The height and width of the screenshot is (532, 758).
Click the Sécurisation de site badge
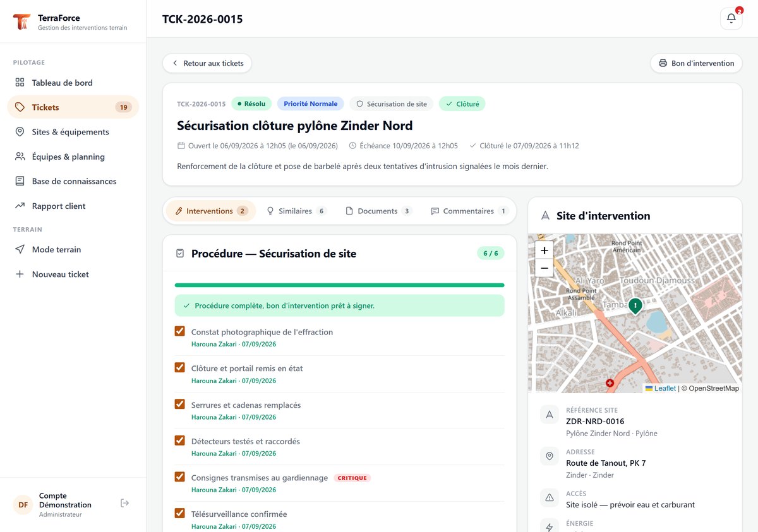[392, 103]
